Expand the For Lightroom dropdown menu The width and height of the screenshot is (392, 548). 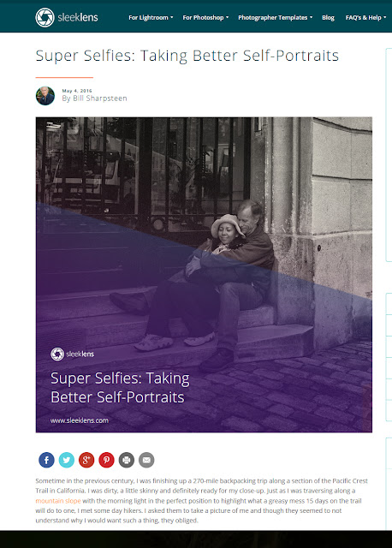151,17
